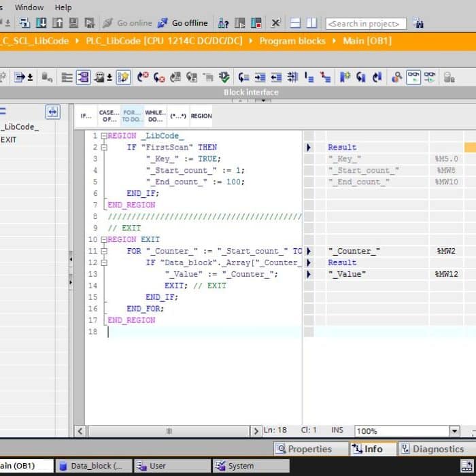Insert comment (*...*) from favorites
This screenshot has height=476, width=476.
178,116
